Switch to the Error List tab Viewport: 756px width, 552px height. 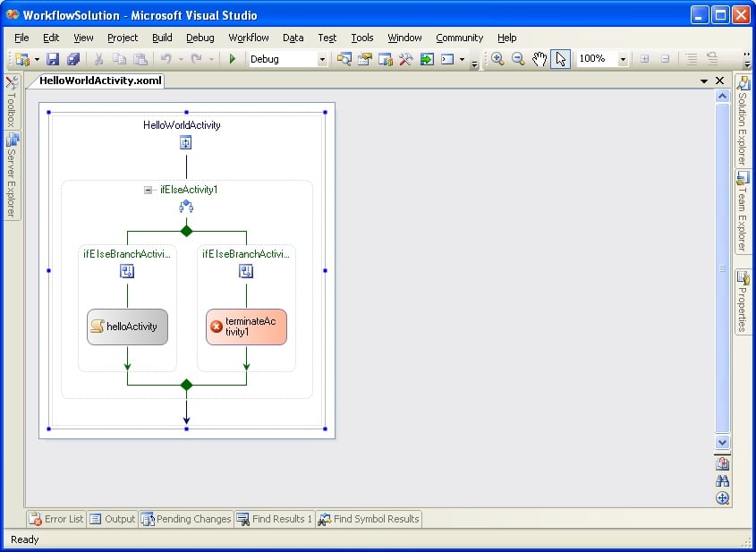pyautogui.click(x=56, y=519)
